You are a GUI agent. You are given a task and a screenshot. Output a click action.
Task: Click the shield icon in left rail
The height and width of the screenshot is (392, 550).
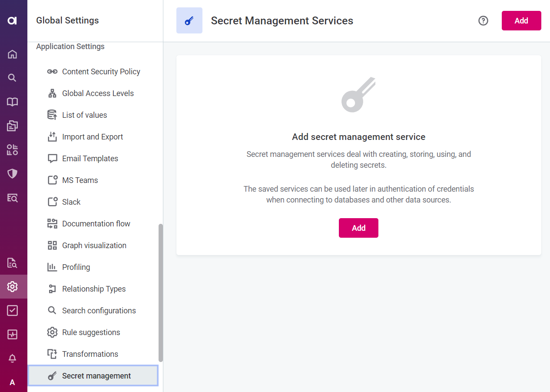pos(13,174)
